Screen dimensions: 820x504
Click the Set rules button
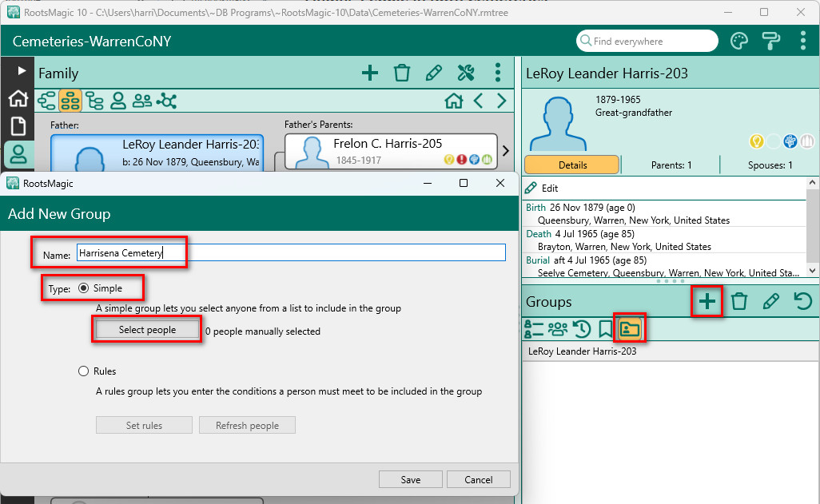tap(144, 425)
